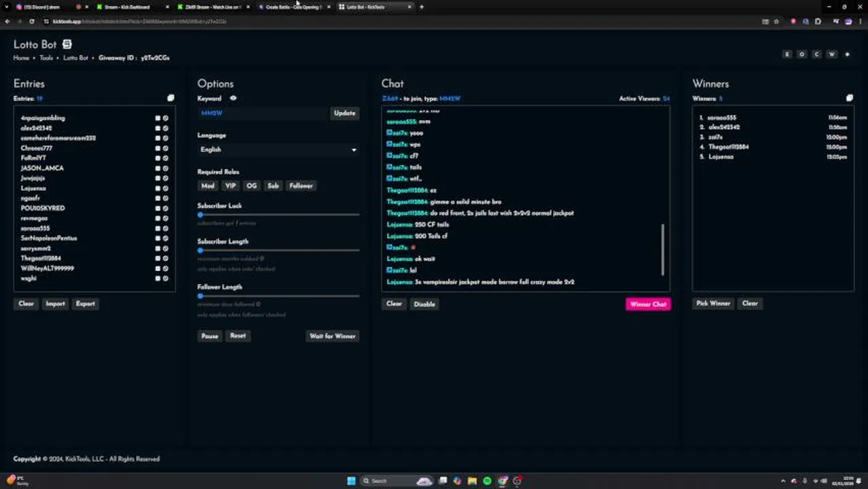Open the pink Winner Chat button
The image size is (868, 489).
[648, 304]
